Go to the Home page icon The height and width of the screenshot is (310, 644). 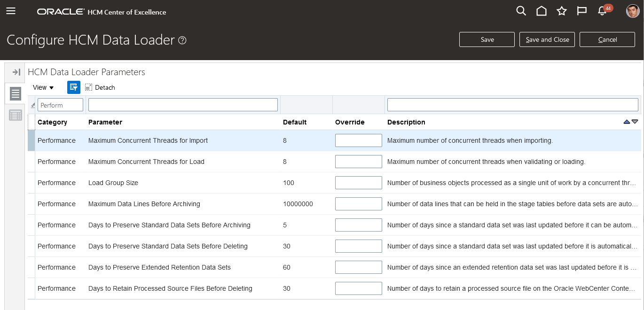coord(542,11)
